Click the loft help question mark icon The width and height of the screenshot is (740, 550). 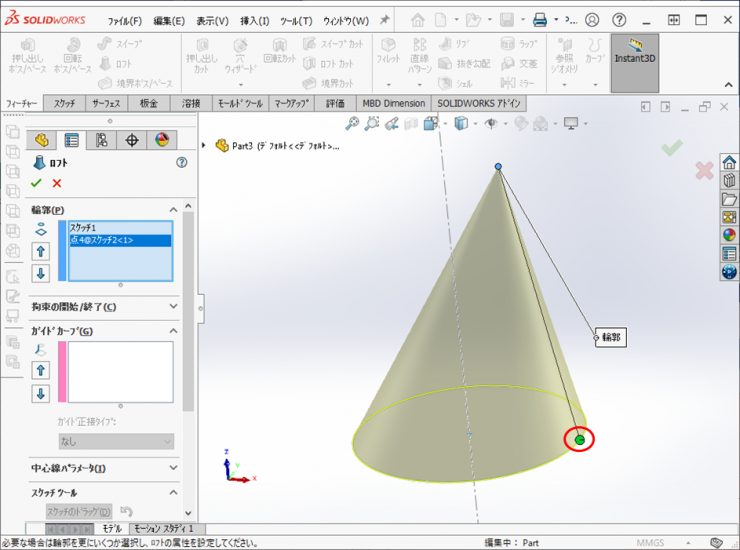(x=181, y=162)
